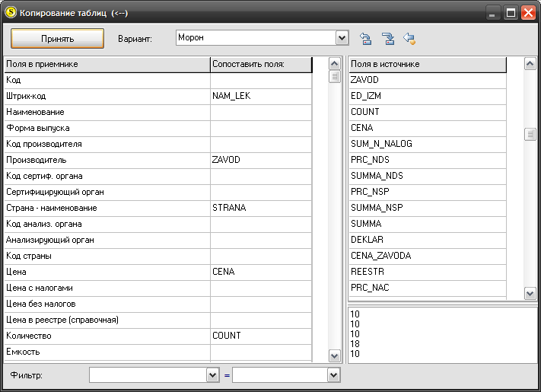Click scroll-up arrow of source fields list
This screenshot has height=392, width=541.
coord(530,64)
